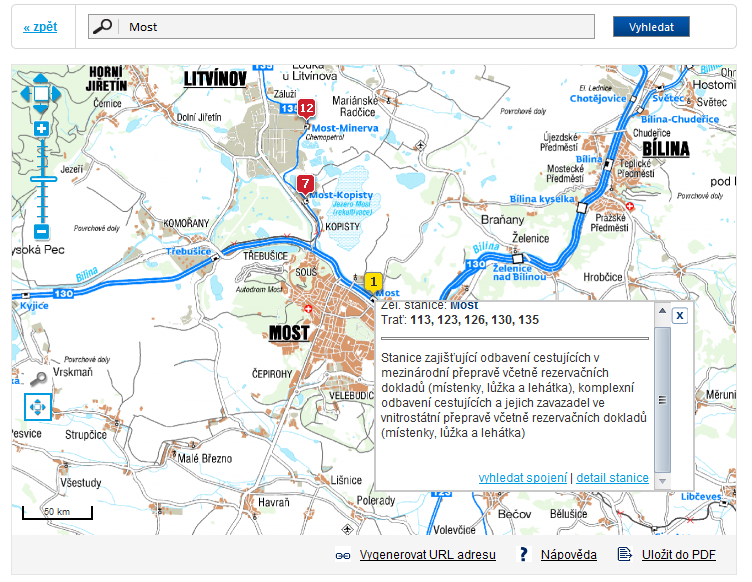Open 'vyhledat spojení' link in popup
The height and width of the screenshot is (582, 752).
pos(523,478)
